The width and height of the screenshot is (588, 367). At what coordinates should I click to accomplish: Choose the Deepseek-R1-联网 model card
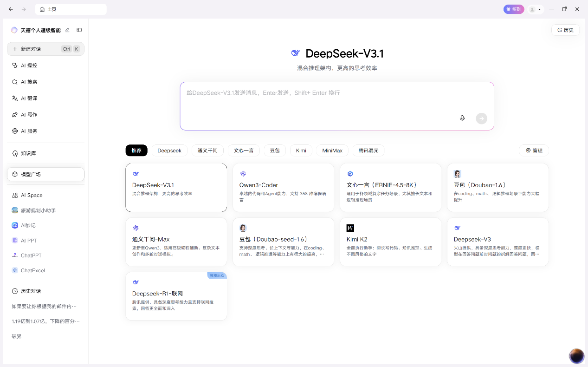coord(176,296)
